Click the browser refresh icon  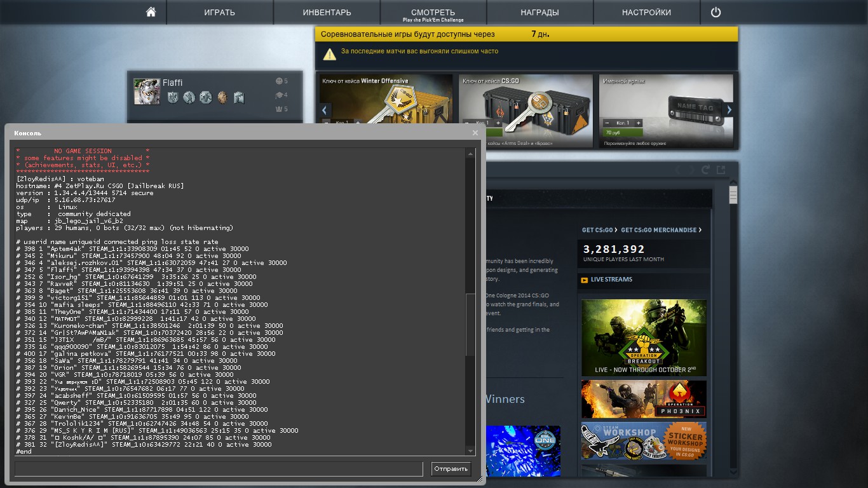[705, 170]
